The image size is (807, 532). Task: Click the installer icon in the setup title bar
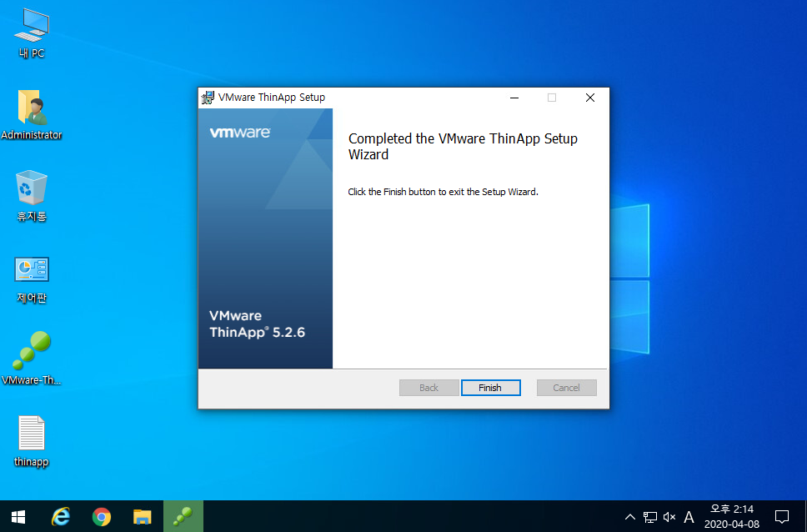tap(208, 98)
